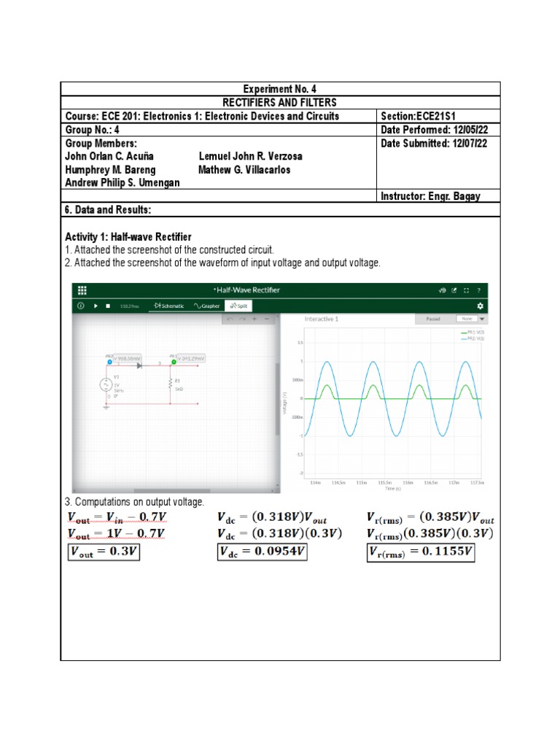Switch to the Grapher view tab

point(206,306)
